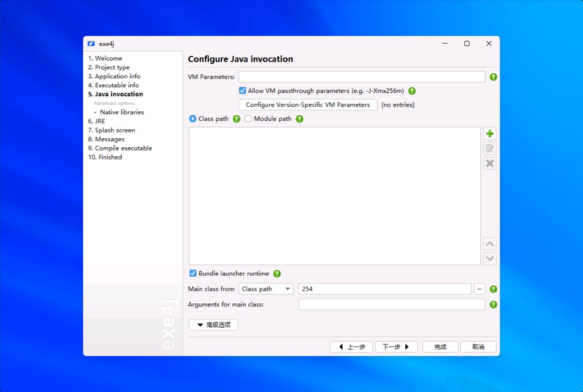Screen dimensions: 583x392
Task: Remove the selected class path entry
Action: pos(490,164)
